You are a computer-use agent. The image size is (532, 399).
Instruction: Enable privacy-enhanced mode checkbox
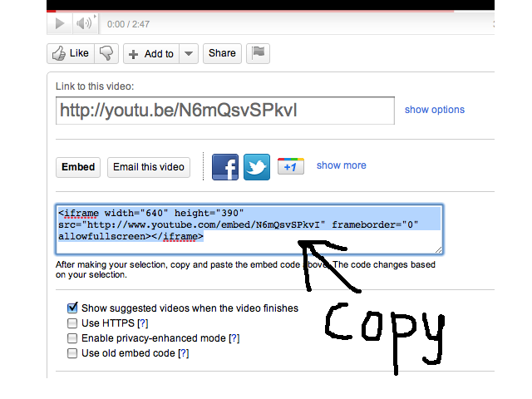72,338
